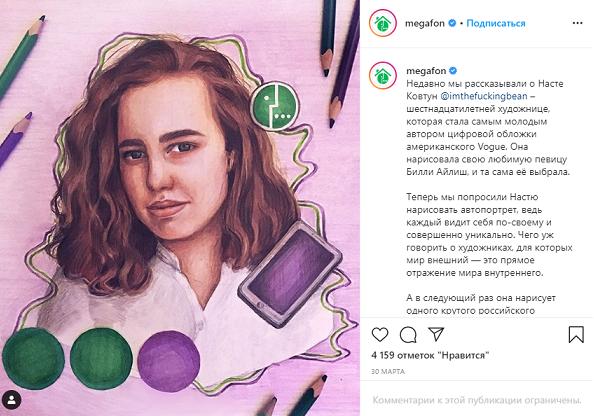Open the three-dots post options menu
The height and width of the screenshot is (416, 594).
click(577, 23)
